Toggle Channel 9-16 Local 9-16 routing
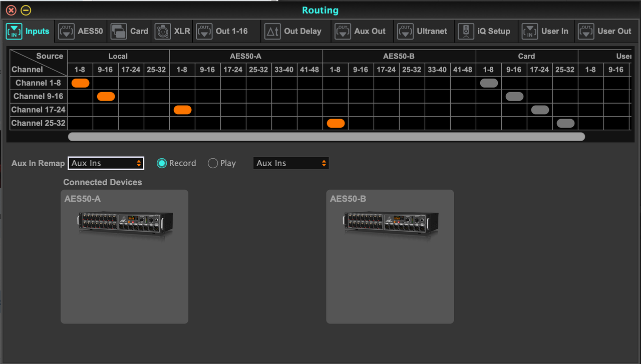 point(106,97)
